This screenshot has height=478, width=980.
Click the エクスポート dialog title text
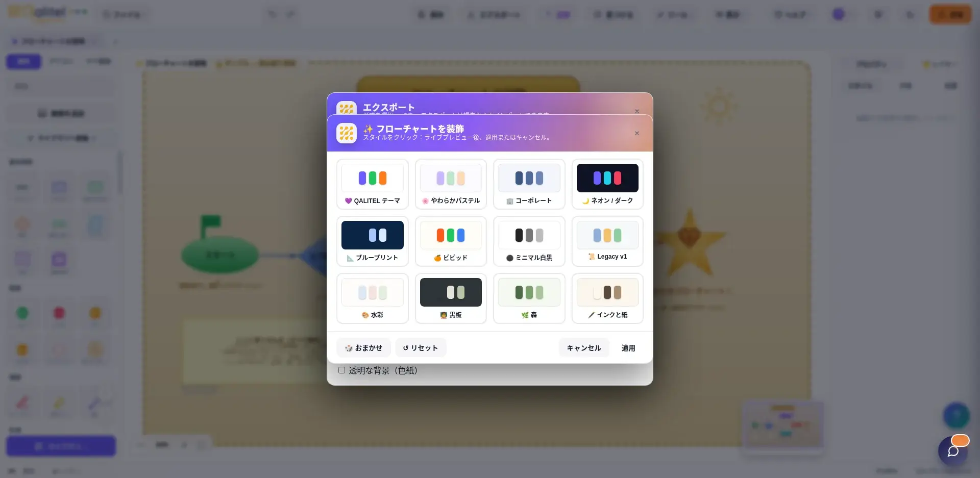click(388, 107)
